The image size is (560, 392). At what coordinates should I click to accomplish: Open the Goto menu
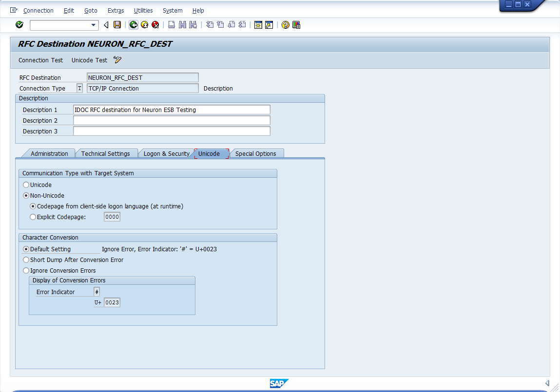click(x=91, y=11)
